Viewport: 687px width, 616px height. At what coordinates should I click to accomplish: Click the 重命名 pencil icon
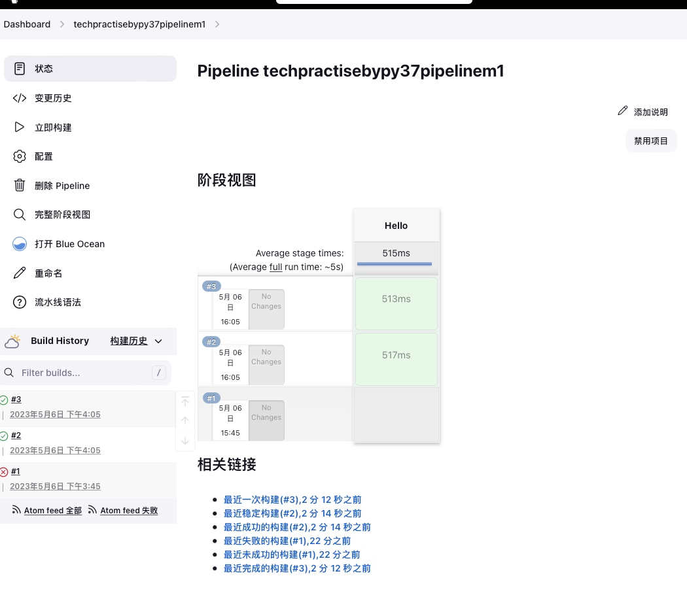point(20,273)
